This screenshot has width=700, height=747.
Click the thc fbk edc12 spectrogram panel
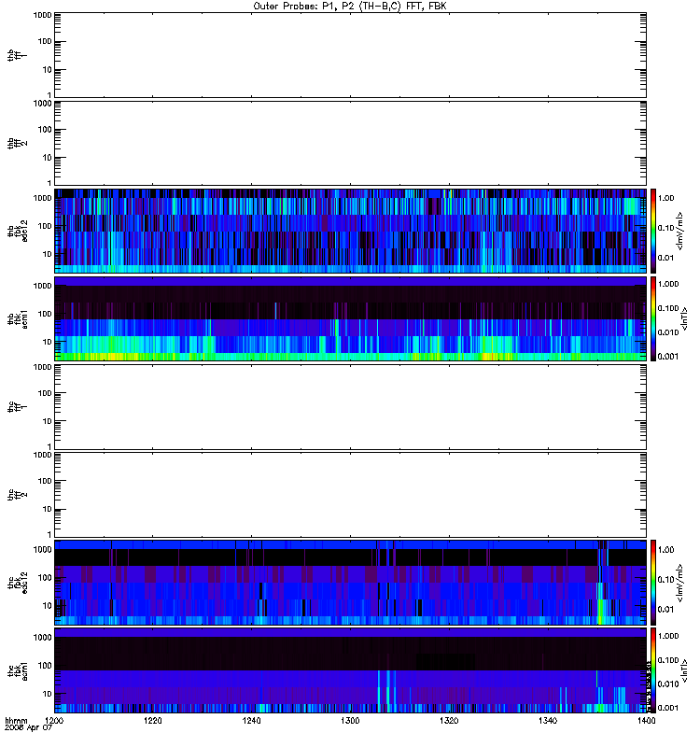350,582
